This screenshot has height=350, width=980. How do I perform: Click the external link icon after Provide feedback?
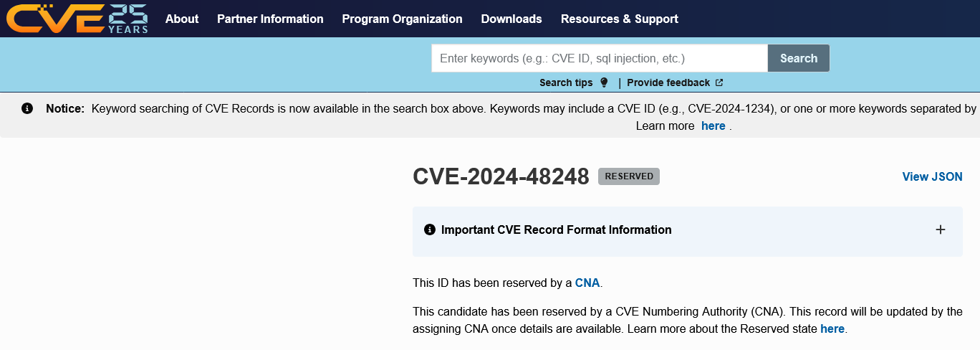pos(719,82)
